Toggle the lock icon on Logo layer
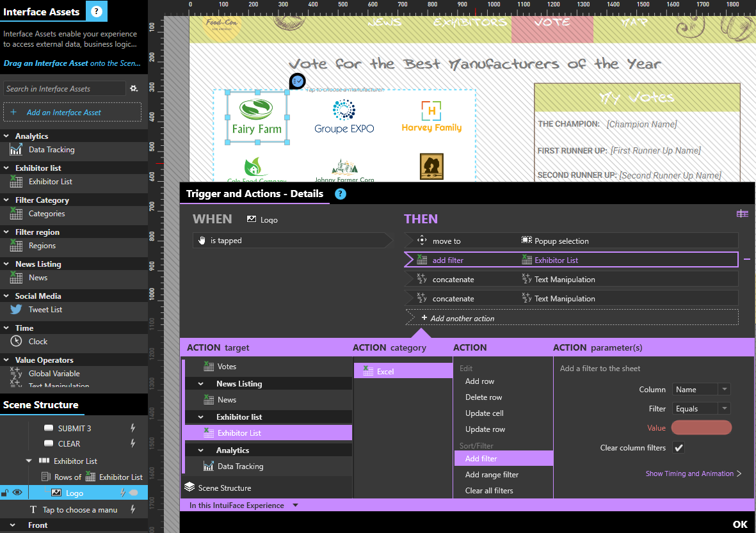756x533 pixels. click(x=5, y=493)
